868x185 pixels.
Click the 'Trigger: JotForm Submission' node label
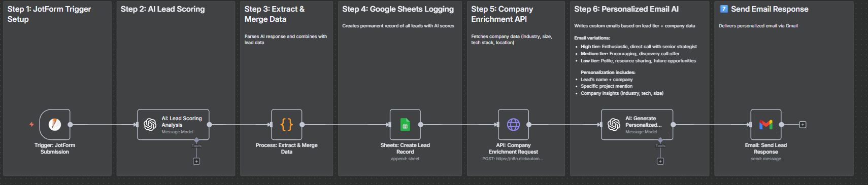pos(55,149)
